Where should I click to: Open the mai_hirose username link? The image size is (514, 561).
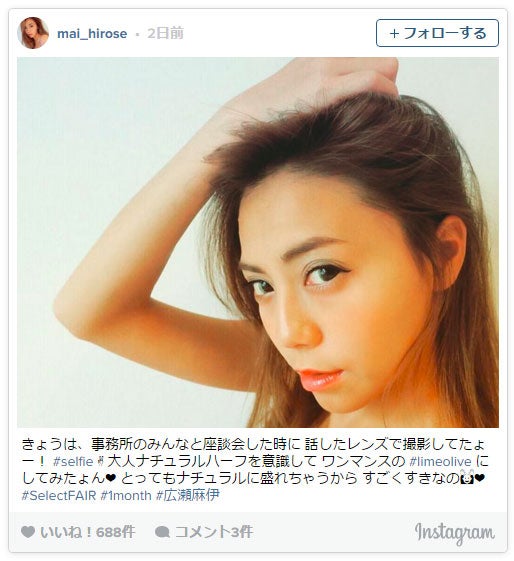(x=92, y=34)
